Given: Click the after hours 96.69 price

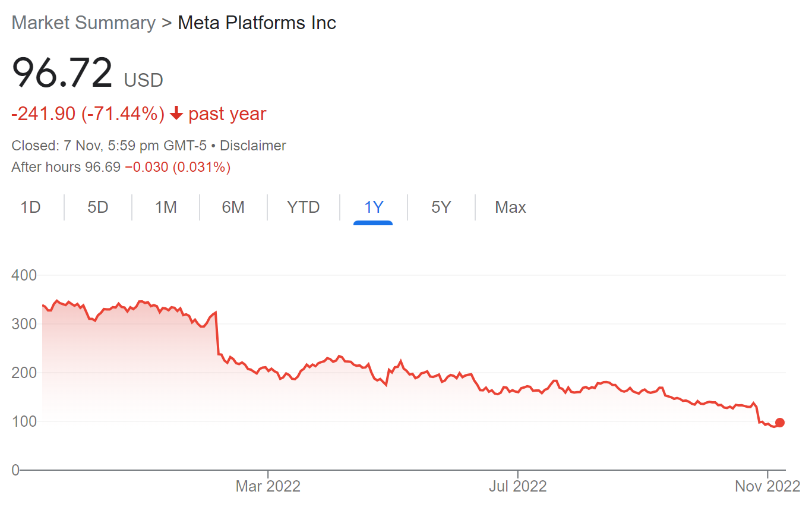Looking at the screenshot, I should coord(103,168).
